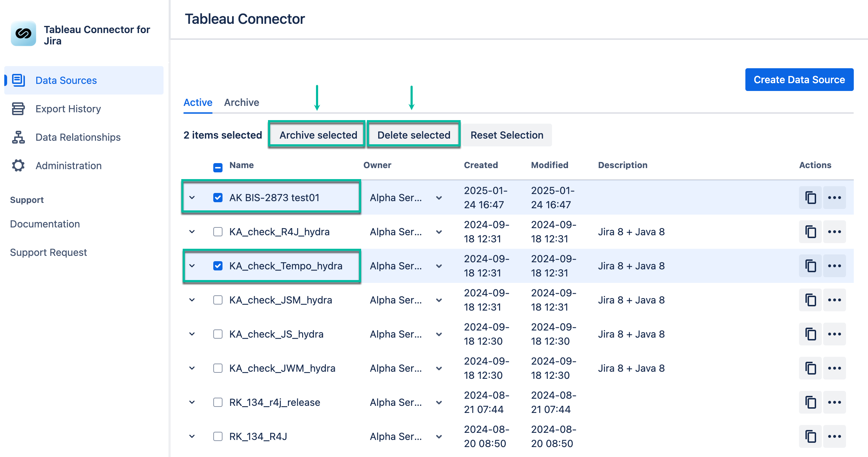
Task: Click the Export History stack icon
Action: 18,109
